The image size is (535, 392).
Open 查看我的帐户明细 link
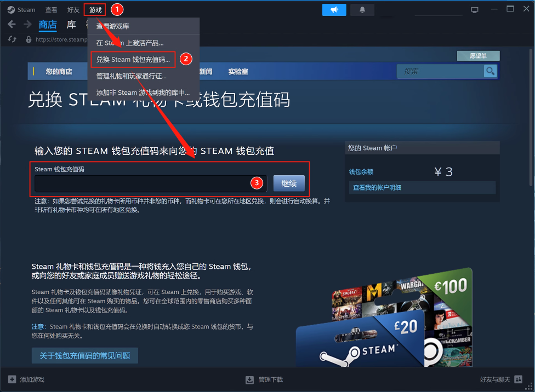pos(377,188)
